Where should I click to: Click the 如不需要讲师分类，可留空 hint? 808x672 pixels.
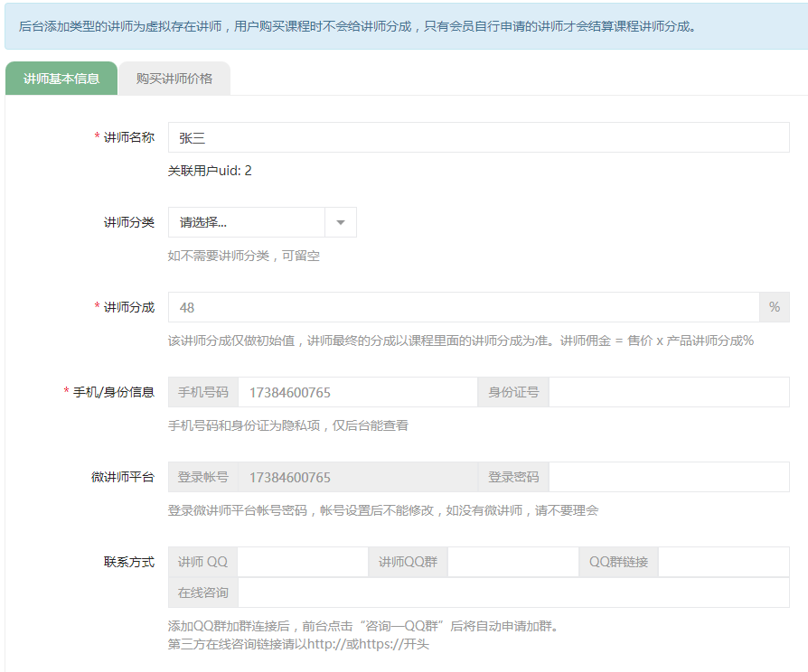click(x=244, y=256)
